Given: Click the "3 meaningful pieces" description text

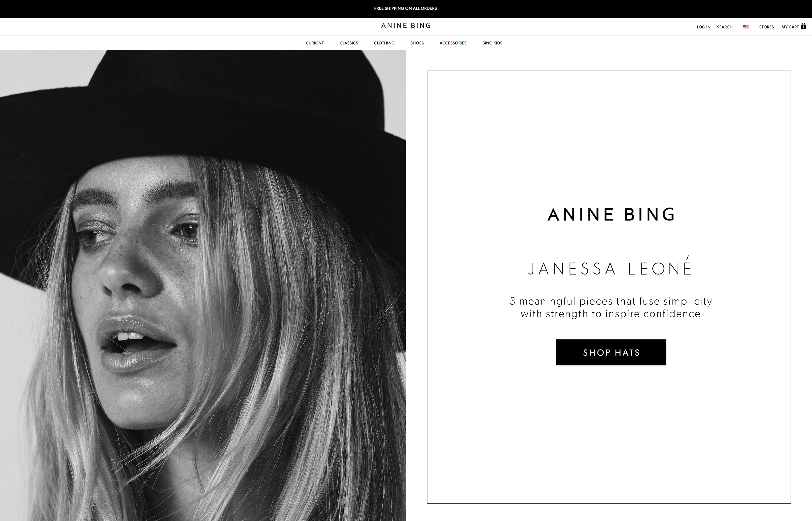Looking at the screenshot, I should (x=610, y=307).
